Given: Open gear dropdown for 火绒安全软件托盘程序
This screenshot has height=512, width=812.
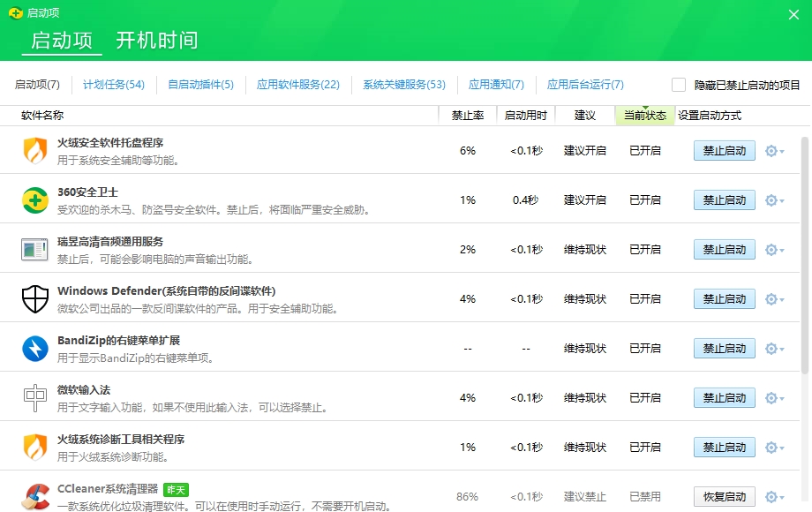Looking at the screenshot, I should (773, 151).
